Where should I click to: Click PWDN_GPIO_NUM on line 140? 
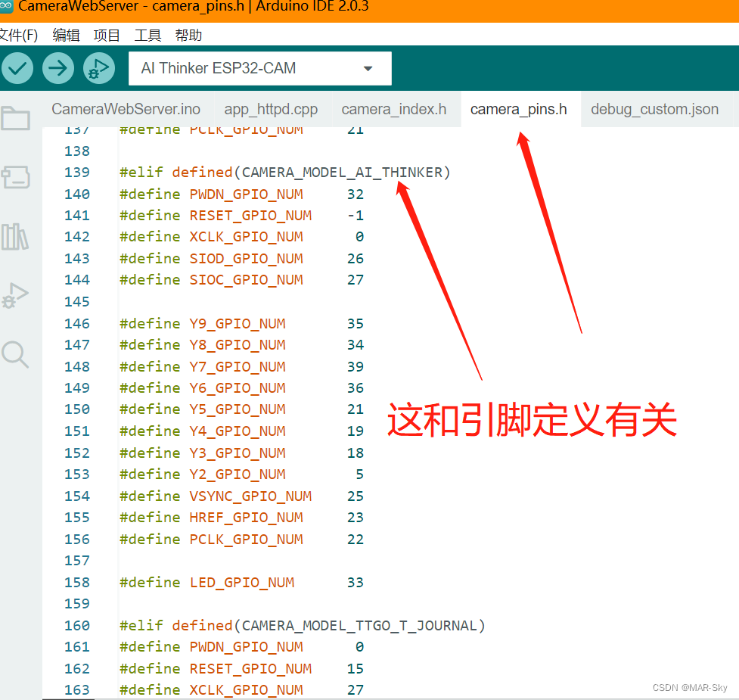[246, 194]
